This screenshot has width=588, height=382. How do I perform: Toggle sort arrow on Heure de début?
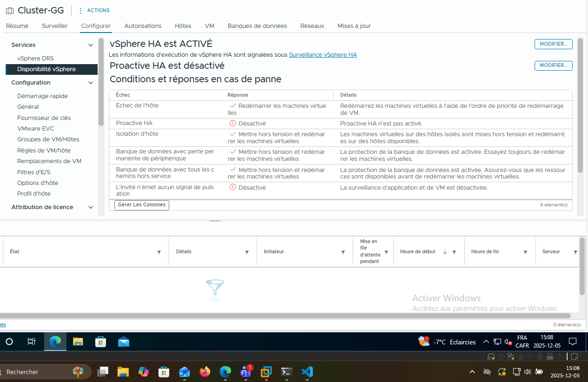[445, 252]
